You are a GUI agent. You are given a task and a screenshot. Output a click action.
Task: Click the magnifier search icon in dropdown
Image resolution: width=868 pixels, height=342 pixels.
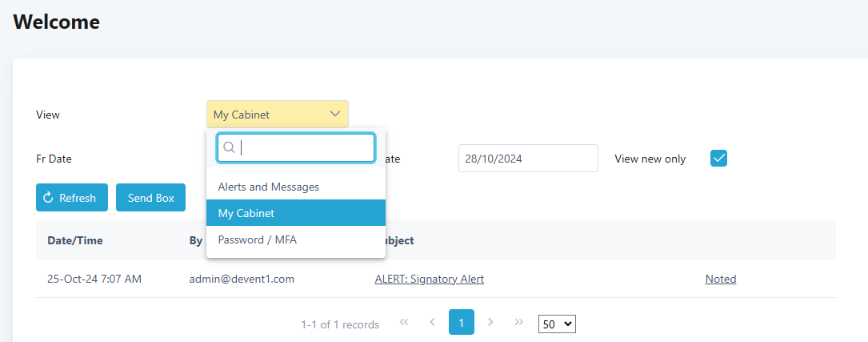229,147
